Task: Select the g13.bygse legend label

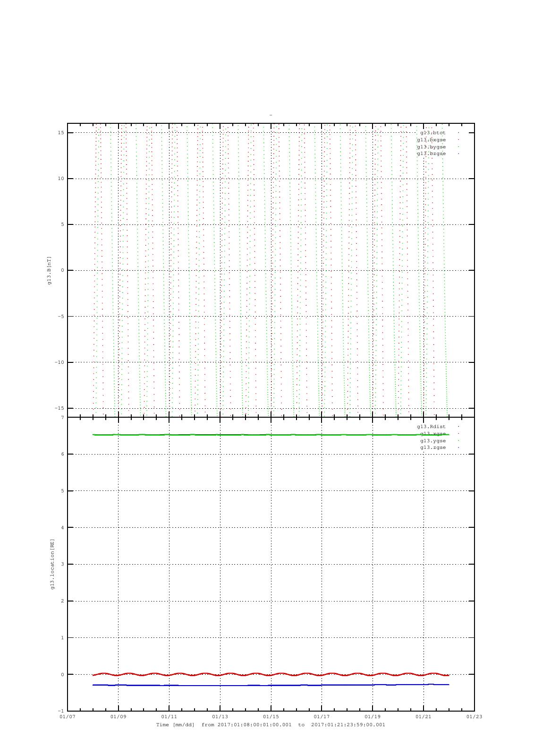Action: (x=431, y=147)
